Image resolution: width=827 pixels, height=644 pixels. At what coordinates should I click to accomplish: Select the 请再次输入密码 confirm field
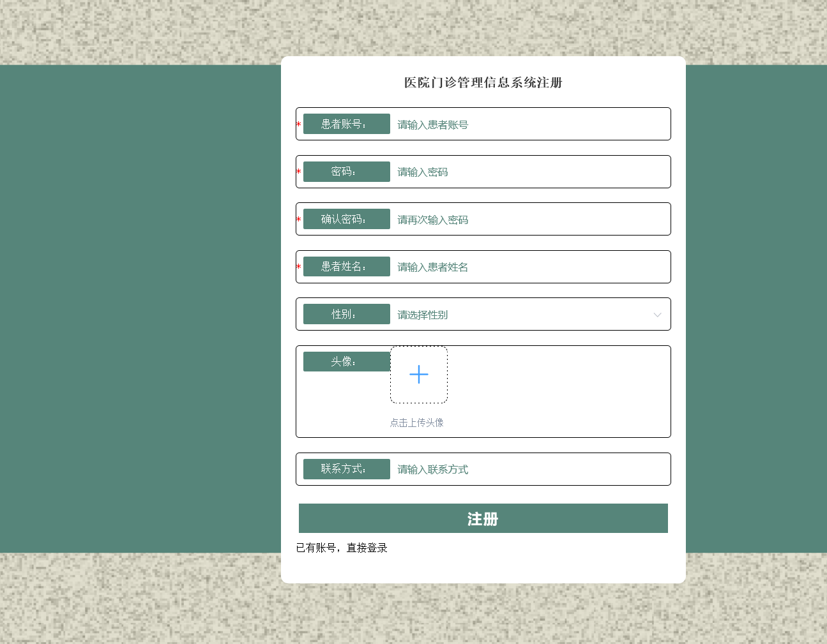(529, 220)
